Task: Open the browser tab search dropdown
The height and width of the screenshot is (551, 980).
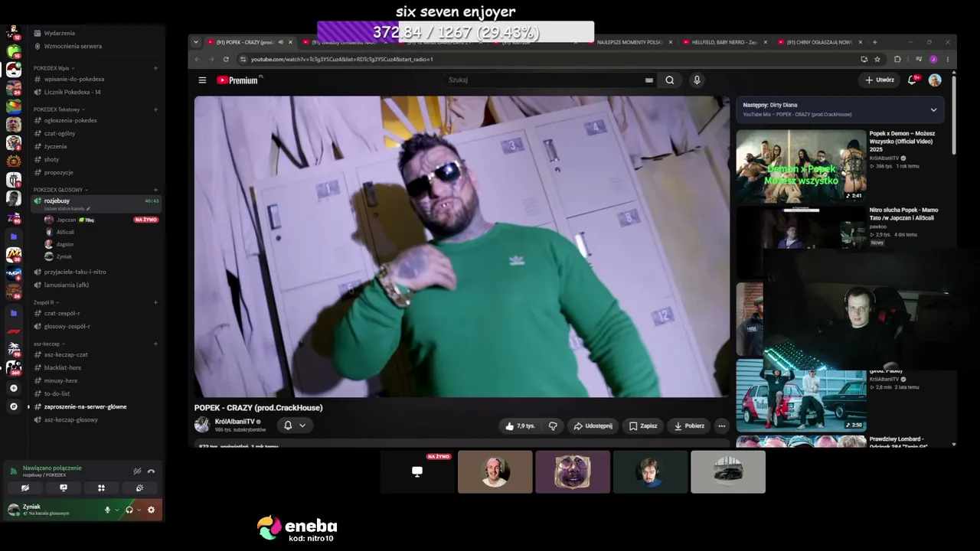Action: [x=196, y=42]
